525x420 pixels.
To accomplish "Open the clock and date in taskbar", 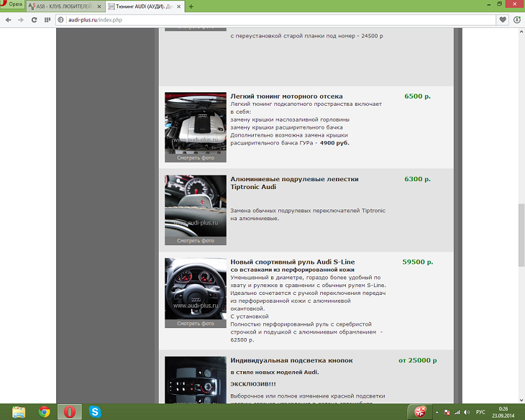I will tap(503, 412).
